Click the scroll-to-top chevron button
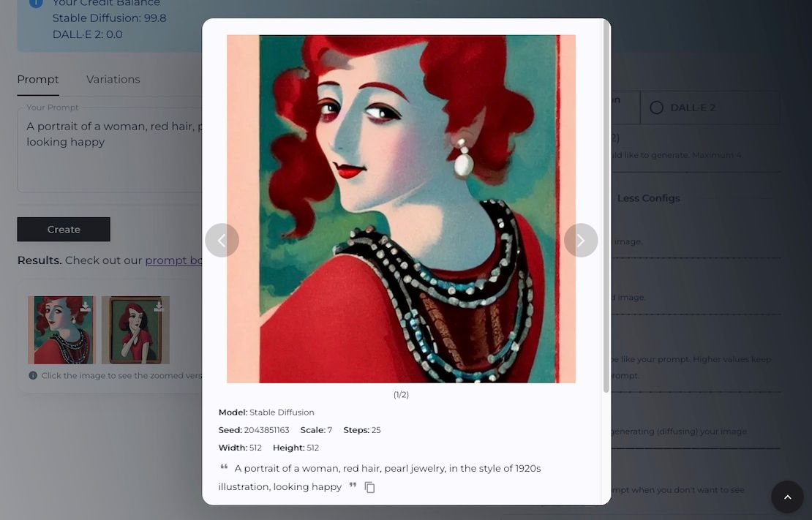The height and width of the screenshot is (520, 812). pos(787,497)
